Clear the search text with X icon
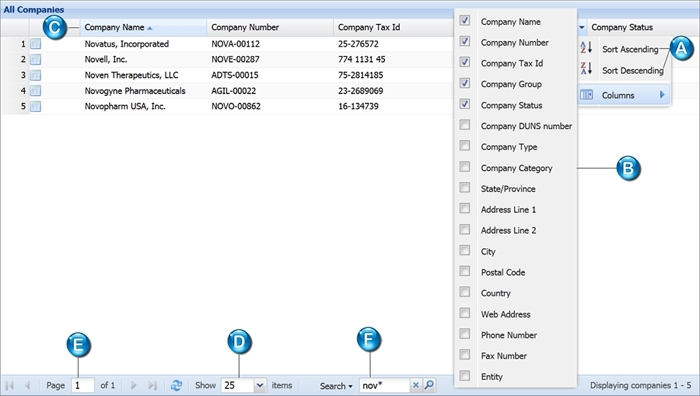This screenshot has width=700, height=396. pyautogui.click(x=416, y=385)
